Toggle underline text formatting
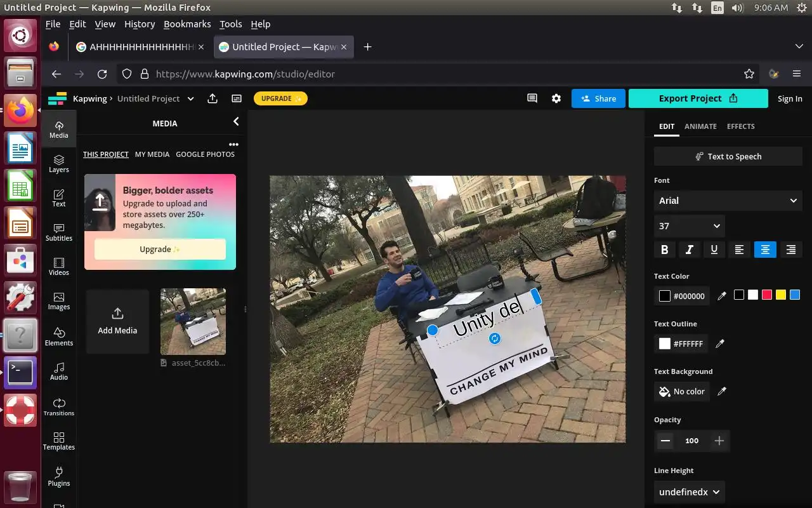This screenshot has width=812, height=508. pyautogui.click(x=714, y=250)
